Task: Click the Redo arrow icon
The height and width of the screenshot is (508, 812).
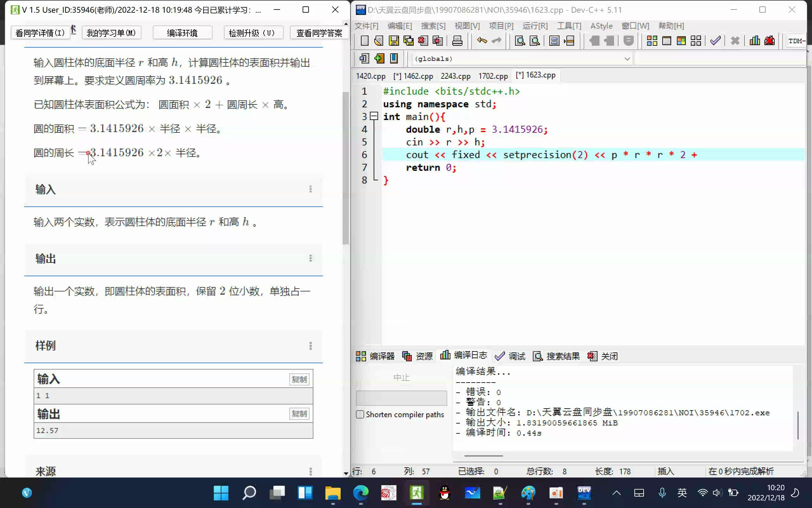Action: coord(497,41)
